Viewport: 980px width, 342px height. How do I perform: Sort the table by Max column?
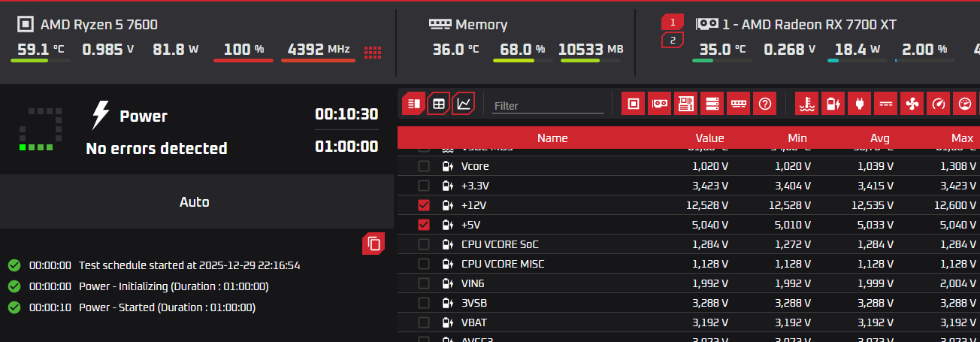962,138
